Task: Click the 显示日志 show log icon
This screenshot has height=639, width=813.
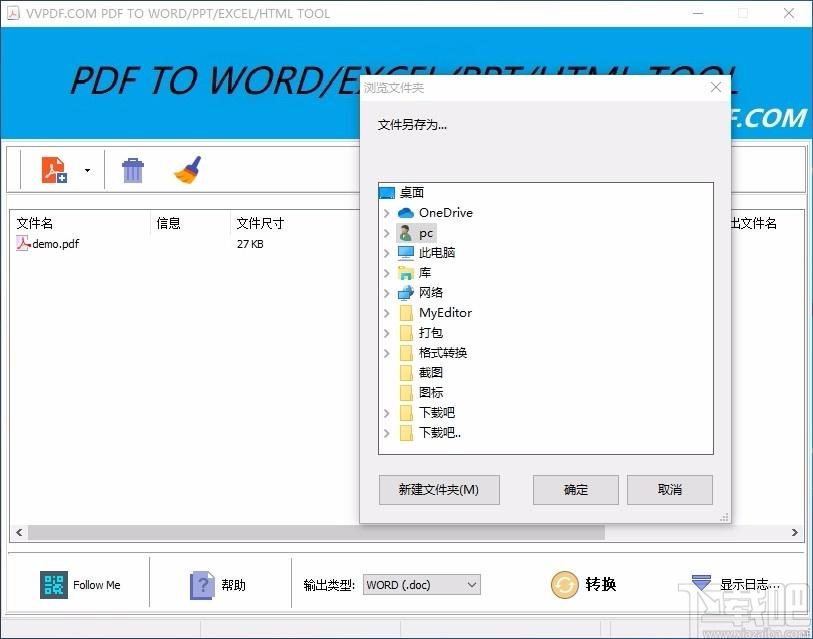Action: pos(702,582)
